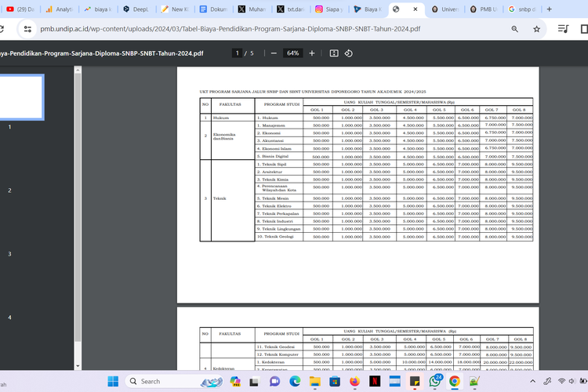Click the PDF page number field
Screen dimensions: 588x392
pos(237,53)
